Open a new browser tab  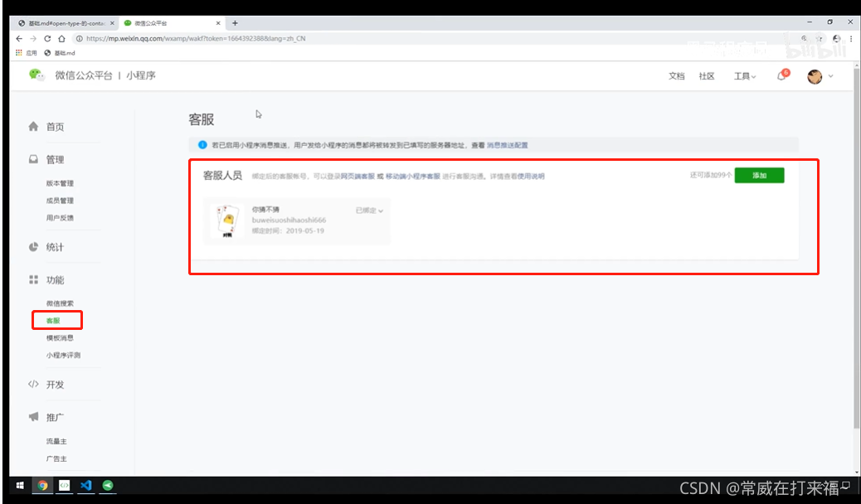235,23
